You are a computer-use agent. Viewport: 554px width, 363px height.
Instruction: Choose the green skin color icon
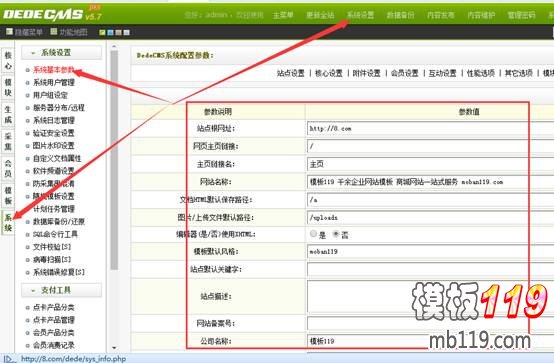click(x=102, y=33)
